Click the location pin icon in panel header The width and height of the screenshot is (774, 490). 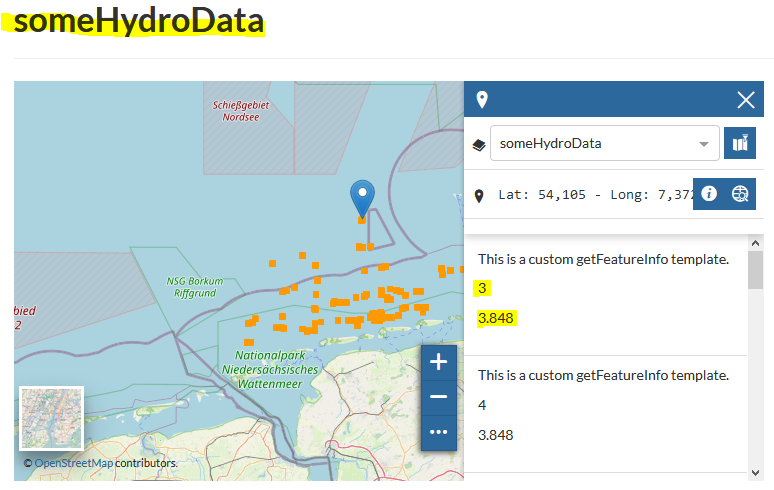coord(482,100)
